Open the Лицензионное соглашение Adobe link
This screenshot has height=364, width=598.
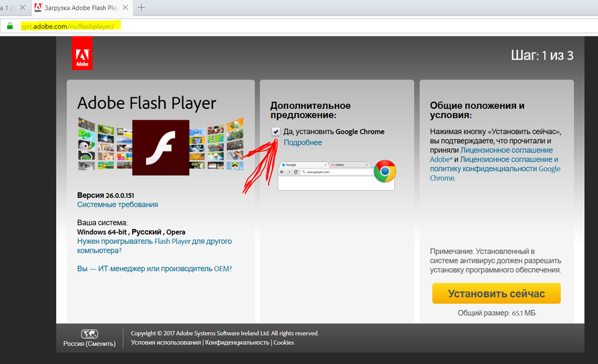(x=491, y=155)
